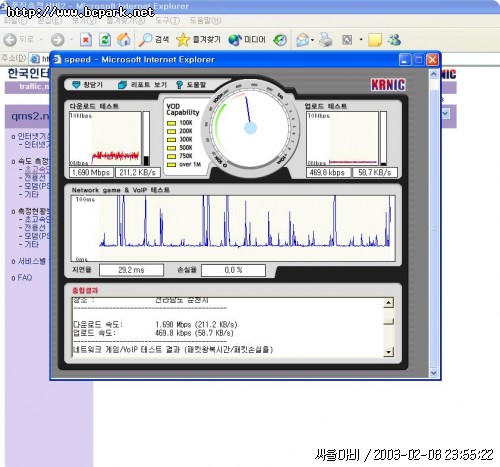500x467 pixels.
Task: Click 기타 link under 속도 측정
Action: coord(31,194)
